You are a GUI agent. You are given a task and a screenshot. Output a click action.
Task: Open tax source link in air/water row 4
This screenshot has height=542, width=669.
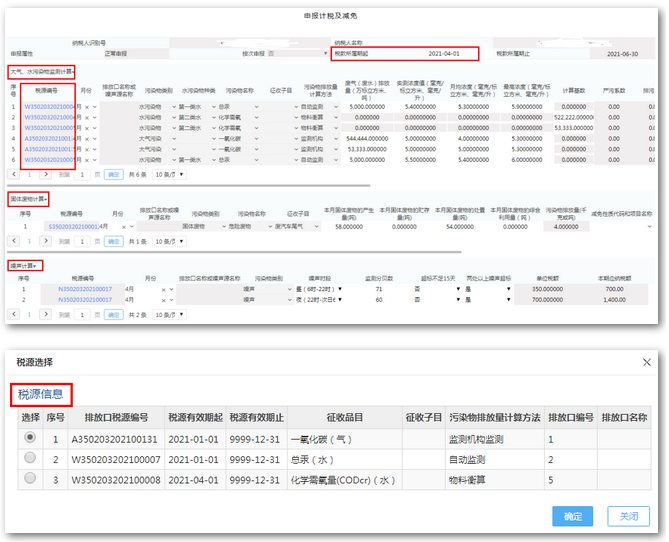click(49, 139)
